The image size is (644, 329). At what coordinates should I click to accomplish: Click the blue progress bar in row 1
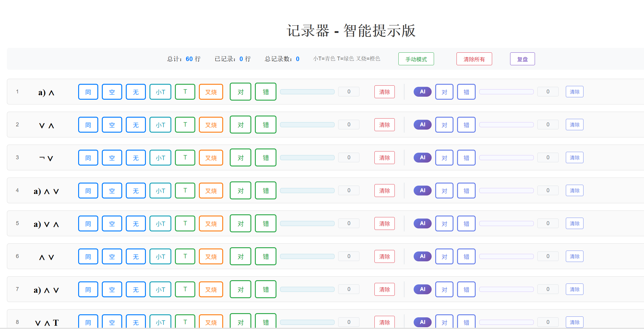pyautogui.click(x=307, y=92)
